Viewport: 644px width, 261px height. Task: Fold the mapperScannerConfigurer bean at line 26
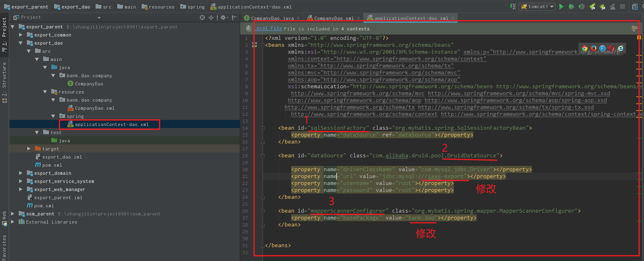pos(263,211)
